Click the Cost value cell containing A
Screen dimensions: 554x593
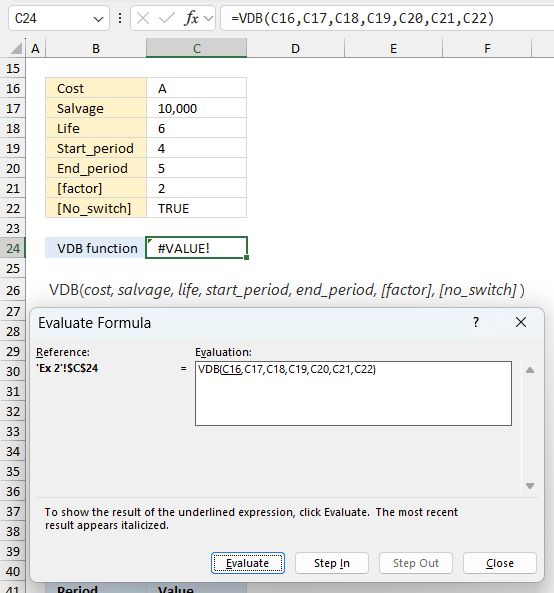[196, 88]
